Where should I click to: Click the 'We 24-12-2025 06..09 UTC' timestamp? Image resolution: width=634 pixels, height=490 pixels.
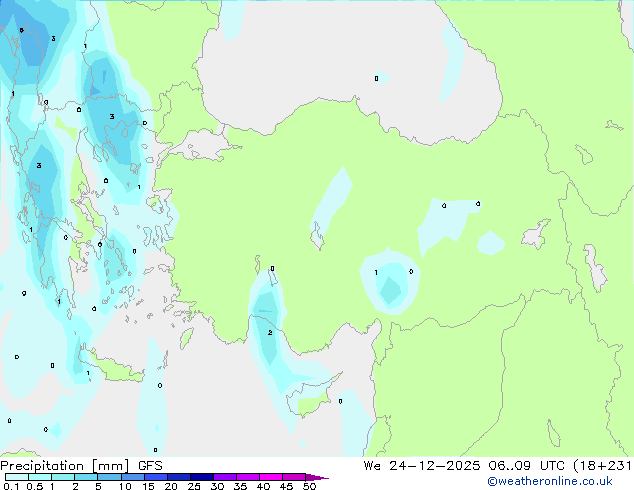[464, 466]
